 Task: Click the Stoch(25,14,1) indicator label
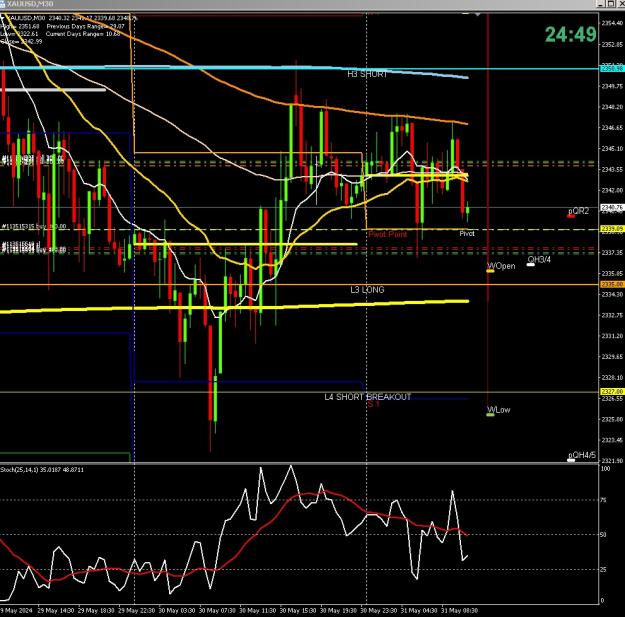(42, 470)
